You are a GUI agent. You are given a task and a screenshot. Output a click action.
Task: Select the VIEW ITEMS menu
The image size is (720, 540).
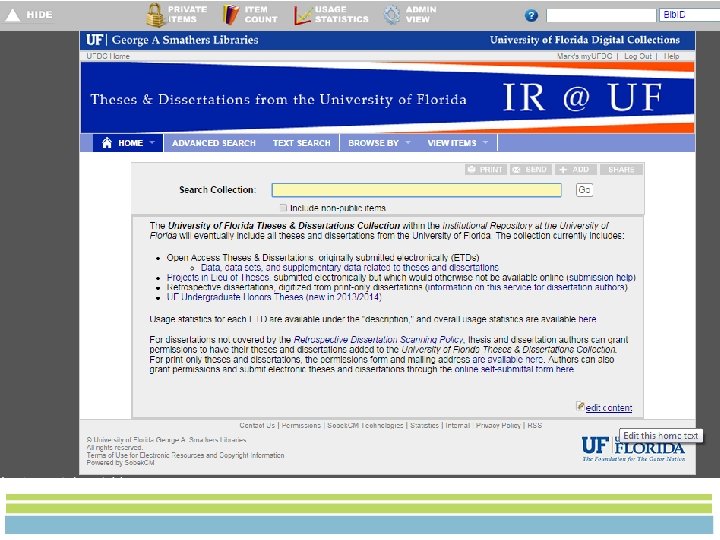click(452, 143)
